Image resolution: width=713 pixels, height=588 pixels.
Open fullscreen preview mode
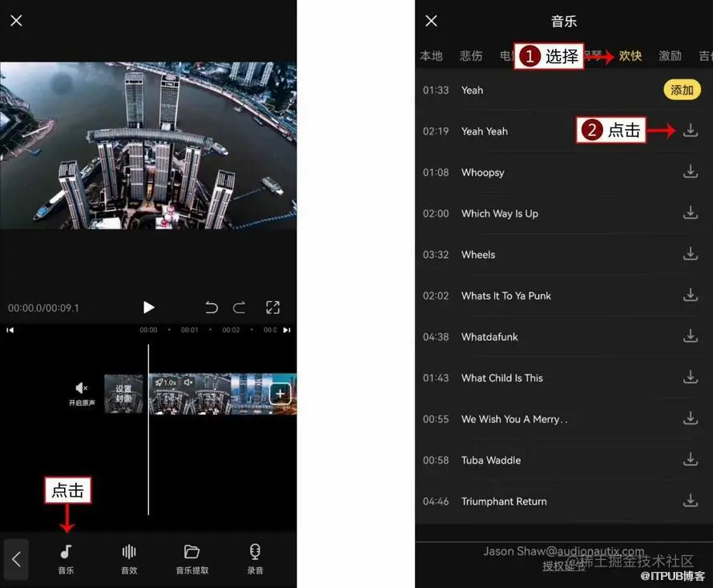coord(273,308)
